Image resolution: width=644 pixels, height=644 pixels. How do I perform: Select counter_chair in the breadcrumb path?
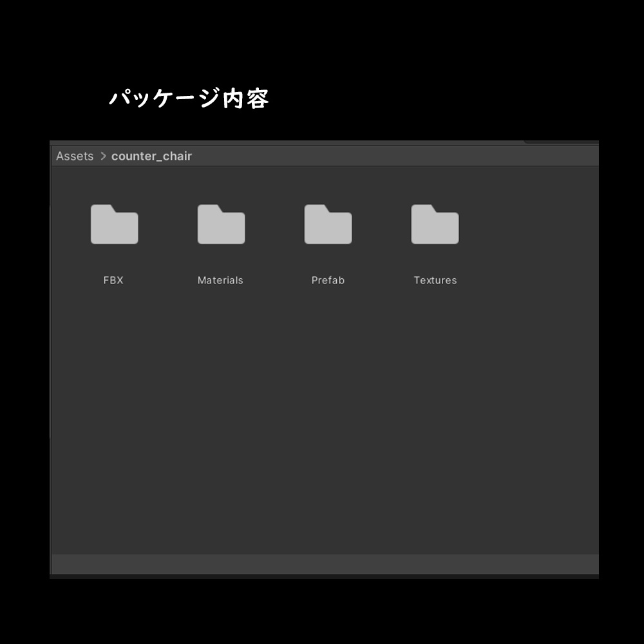tap(151, 156)
